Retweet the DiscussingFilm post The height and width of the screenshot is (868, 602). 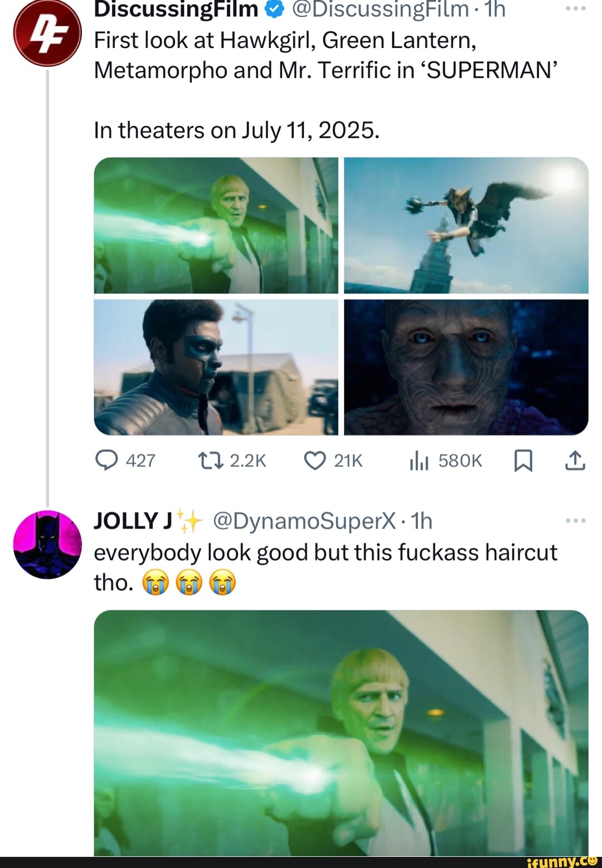click(211, 461)
